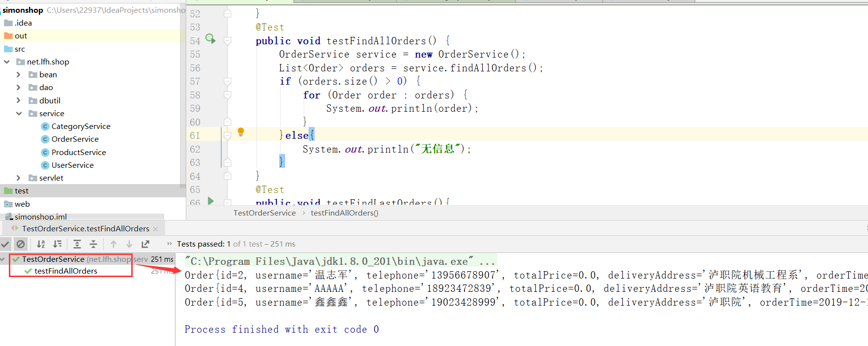Sort test results by duration
The image size is (868, 346).
pos(58,244)
